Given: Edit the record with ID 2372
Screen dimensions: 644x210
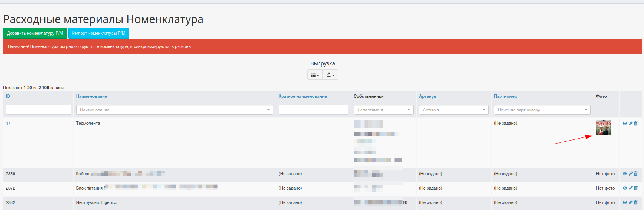Looking at the screenshot, I should pyautogui.click(x=630, y=188).
